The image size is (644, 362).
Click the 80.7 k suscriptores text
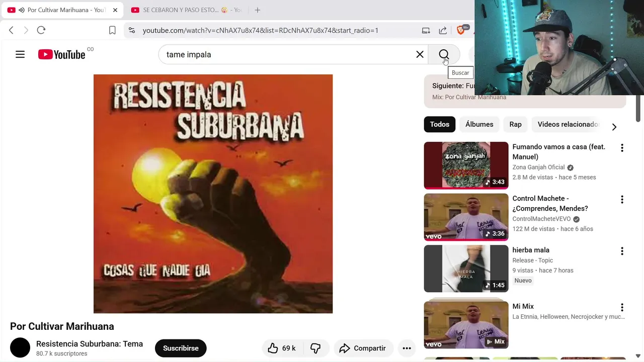(61, 353)
